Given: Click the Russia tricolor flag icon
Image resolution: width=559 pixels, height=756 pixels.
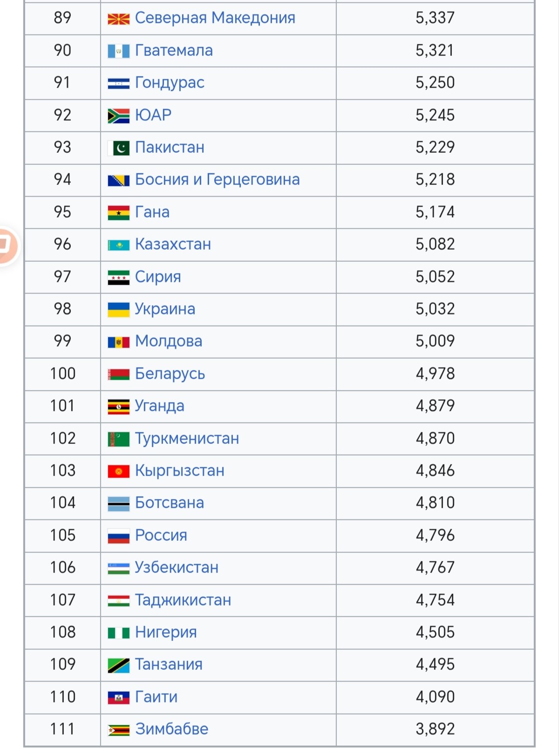Looking at the screenshot, I should pyautogui.click(x=118, y=536).
